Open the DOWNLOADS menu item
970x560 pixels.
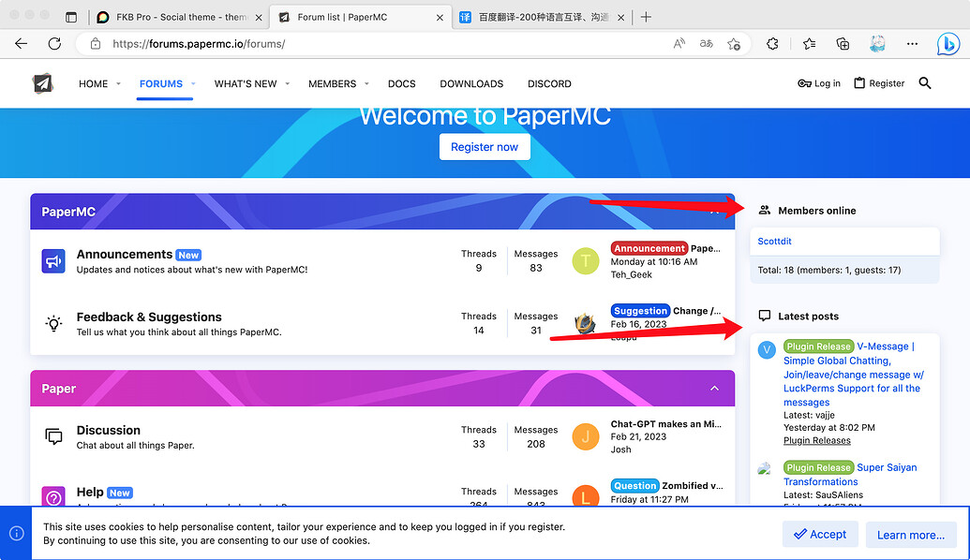pyautogui.click(x=471, y=83)
